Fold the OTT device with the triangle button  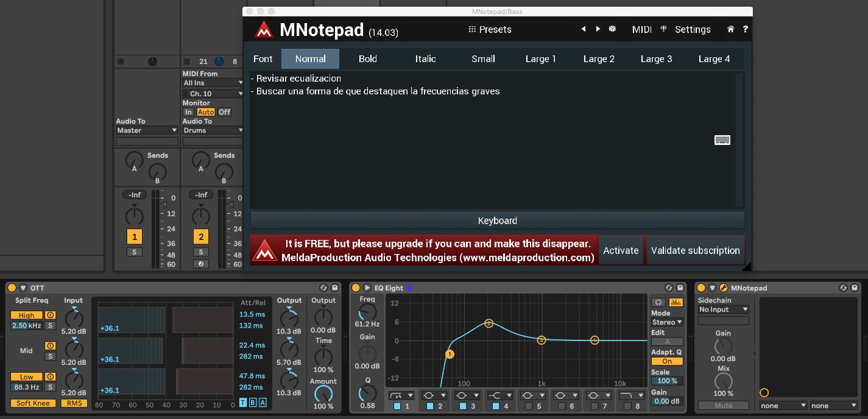click(23, 288)
